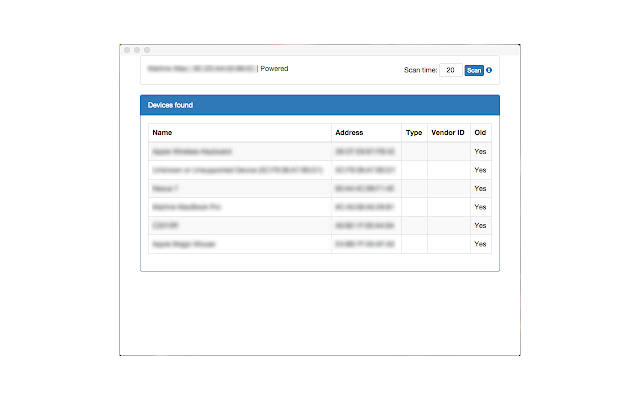Click the minimize window button
Image resolution: width=640 pixels, height=400 pixels.
coord(137,50)
